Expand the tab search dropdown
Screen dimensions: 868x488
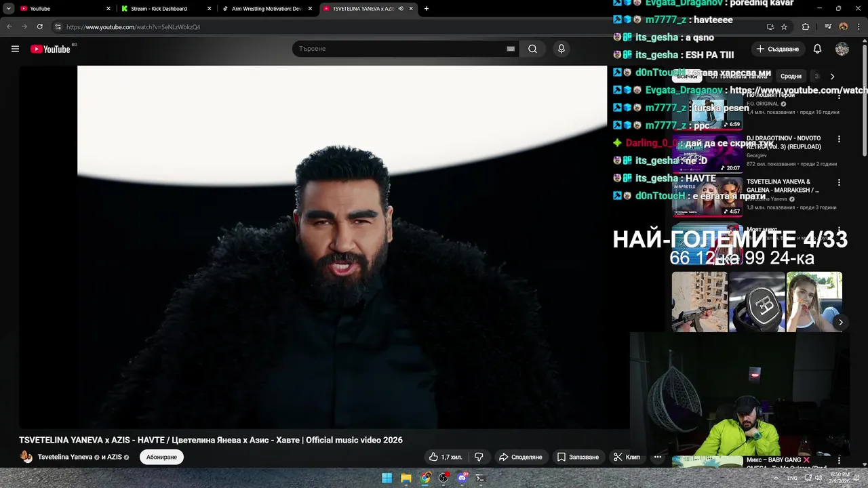point(9,9)
